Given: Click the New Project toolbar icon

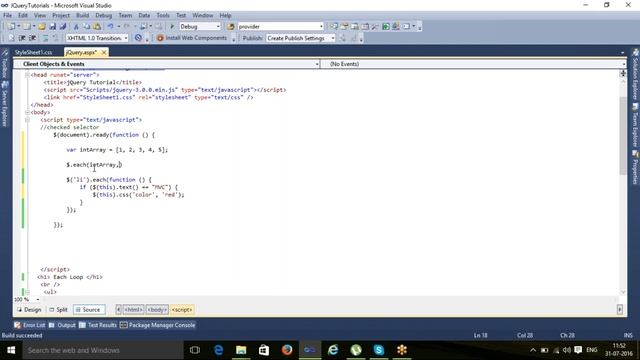Looking at the screenshot, I should coord(11,27).
